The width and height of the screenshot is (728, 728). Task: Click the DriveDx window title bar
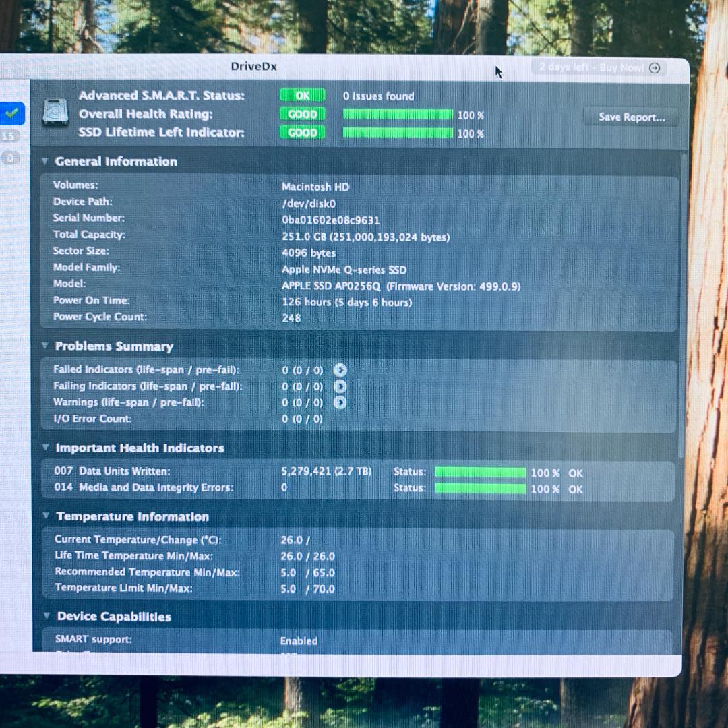click(254, 67)
